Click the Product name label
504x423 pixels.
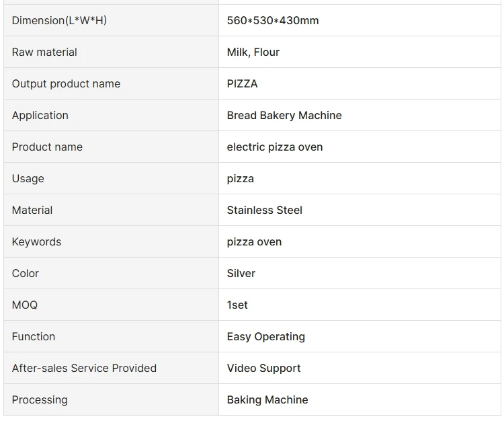coord(47,147)
